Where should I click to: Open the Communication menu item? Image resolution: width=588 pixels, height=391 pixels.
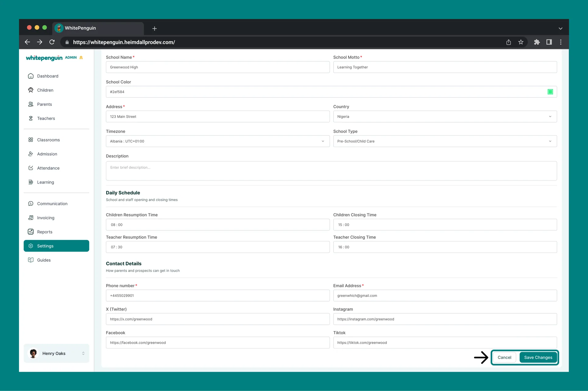[56, 203]
